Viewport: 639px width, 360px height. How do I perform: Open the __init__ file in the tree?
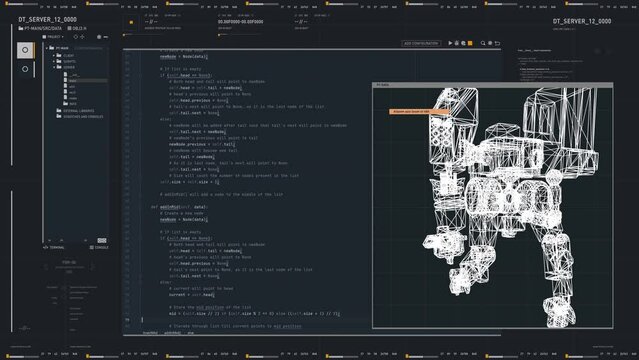(x=72, y=75)
